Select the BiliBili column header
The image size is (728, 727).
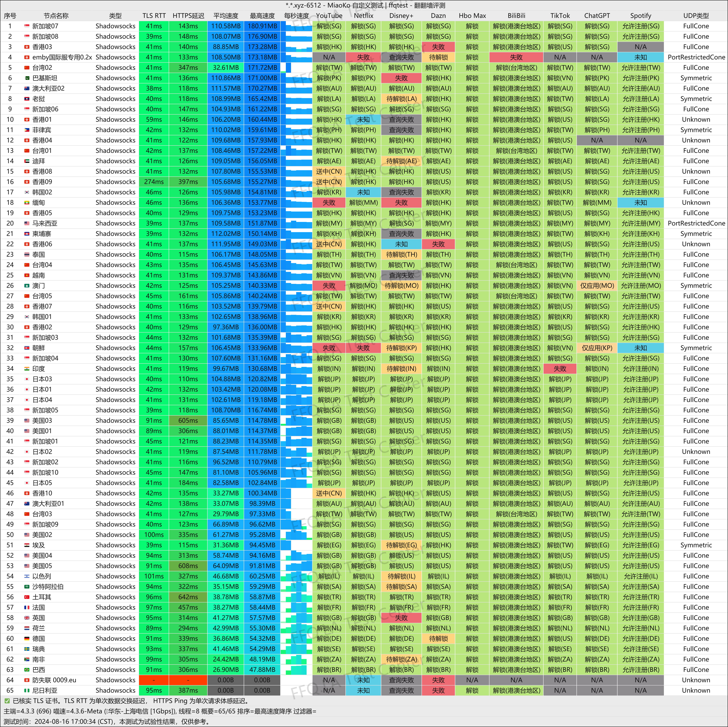[516, 16]
